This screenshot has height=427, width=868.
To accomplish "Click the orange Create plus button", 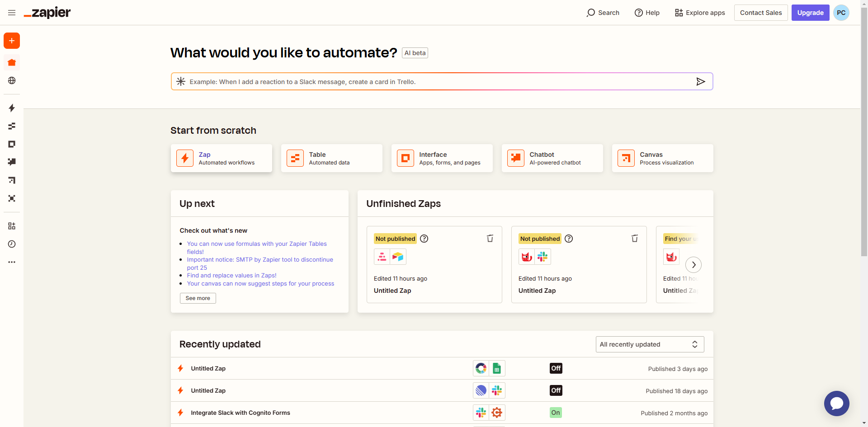I will (x=12, y=41).
